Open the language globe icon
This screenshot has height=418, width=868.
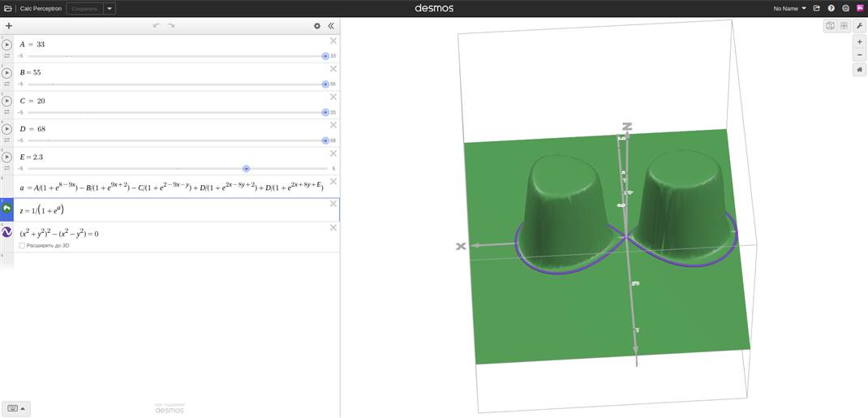(845, 8)
